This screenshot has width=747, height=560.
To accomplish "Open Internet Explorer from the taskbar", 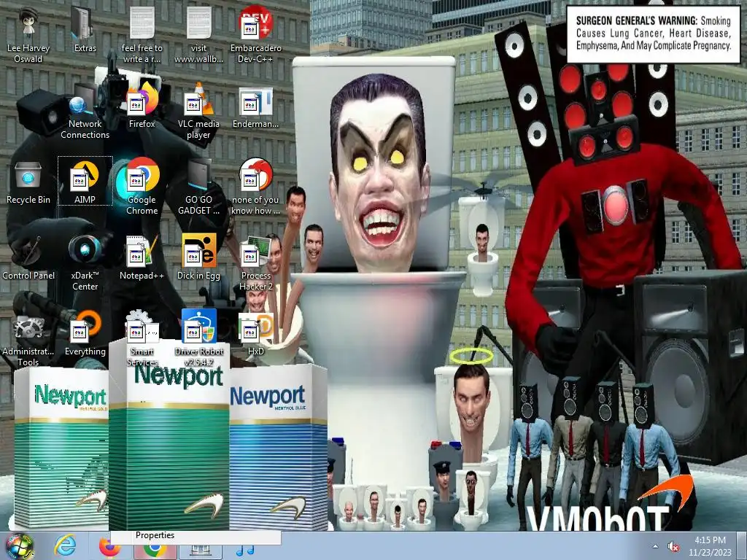I will tap(65, 545).
